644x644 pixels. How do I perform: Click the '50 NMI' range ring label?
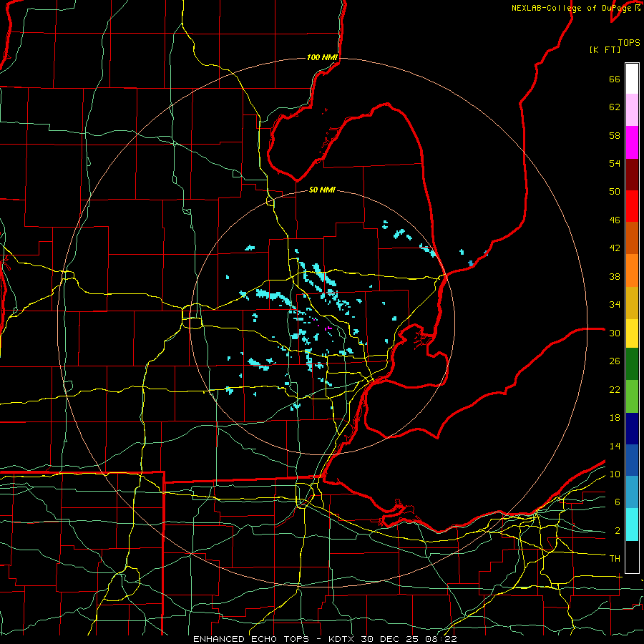pyautogui.click(x=323, y=190)
